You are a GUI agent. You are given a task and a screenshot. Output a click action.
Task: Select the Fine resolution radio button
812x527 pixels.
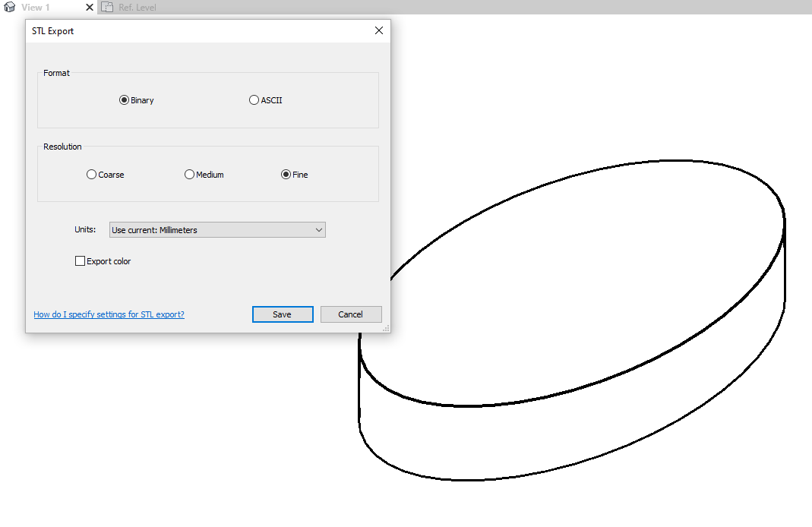tap(286, 175)
